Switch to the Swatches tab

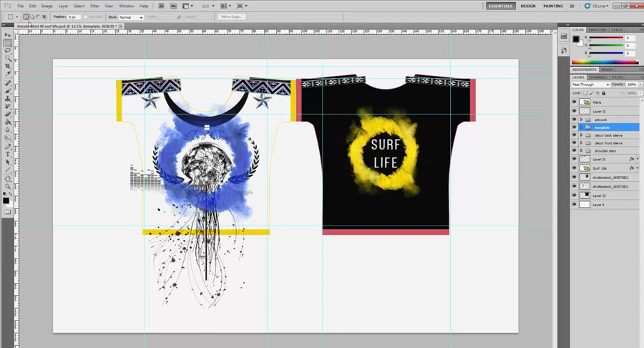597,30
